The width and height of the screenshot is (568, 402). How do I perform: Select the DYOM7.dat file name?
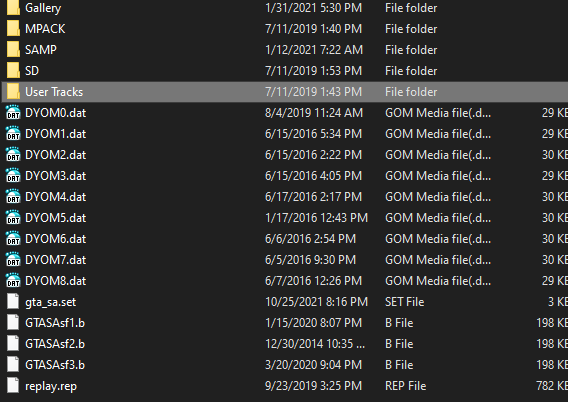(55, 260)
